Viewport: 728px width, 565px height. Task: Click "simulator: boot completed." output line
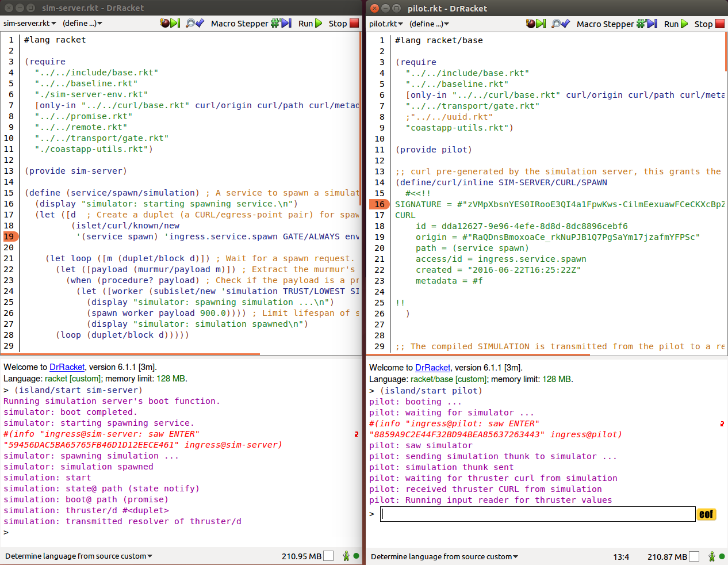pyautogui.click(x=70, y=412)
